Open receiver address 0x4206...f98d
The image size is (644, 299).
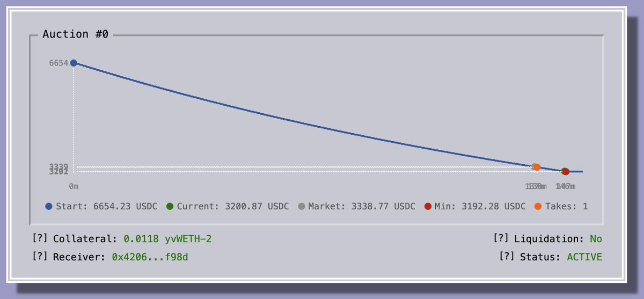click(x=150, y=257)
